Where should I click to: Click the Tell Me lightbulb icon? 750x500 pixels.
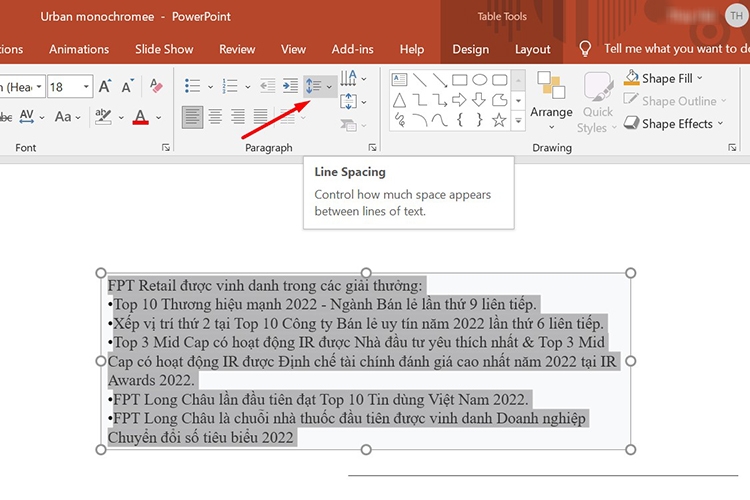[585, 49]
